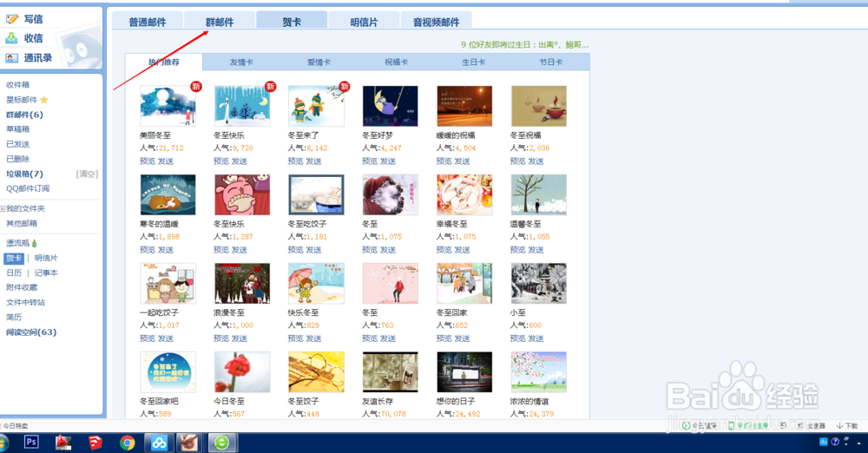The width and height of the screenshot is (868, 453).
Task: Click the green bottle icon beside 漂流瓶
Action: pos(35,243)
